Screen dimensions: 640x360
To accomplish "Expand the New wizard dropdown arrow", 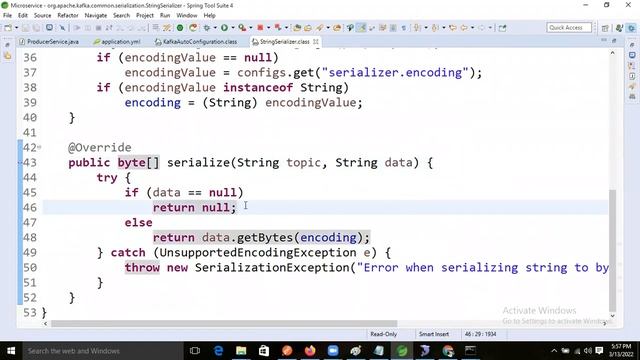I will tap(17, 28).
